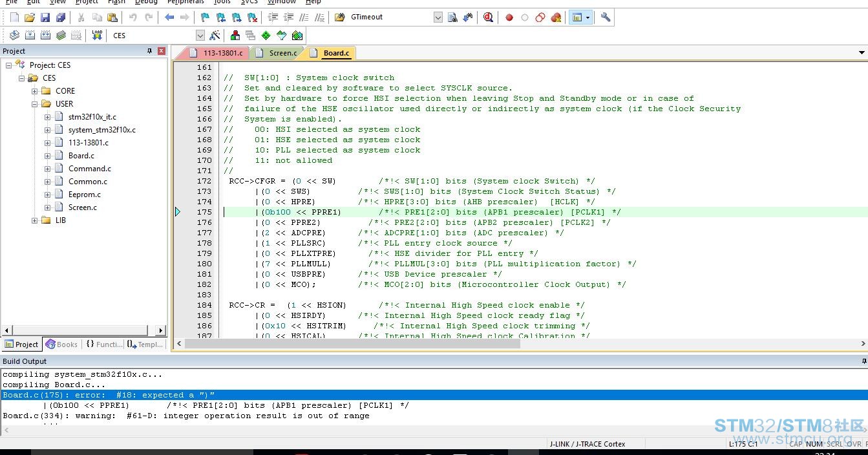Comment out the selection
The width and height of the screenshot is (868, 455).
click(304, 17)
